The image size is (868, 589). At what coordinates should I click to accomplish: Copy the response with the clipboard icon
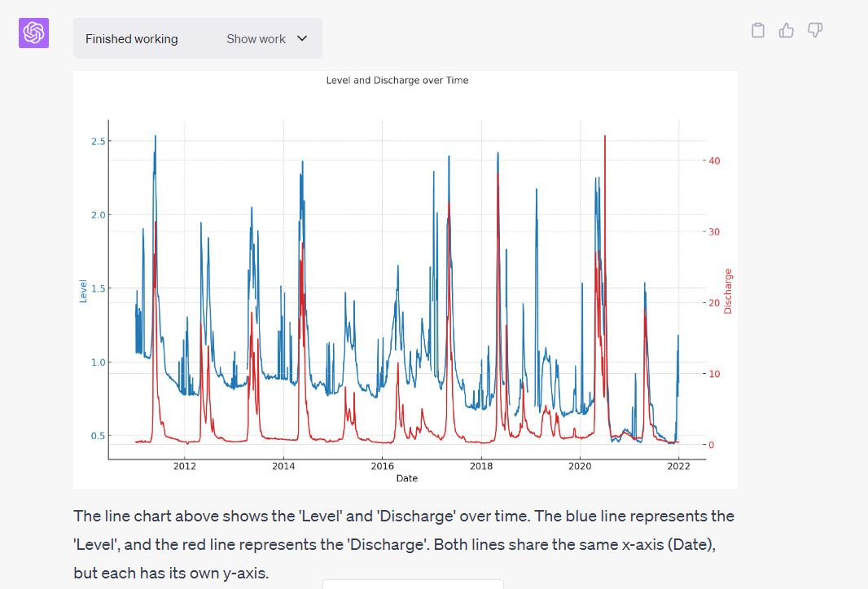click(x=758, y=31)
